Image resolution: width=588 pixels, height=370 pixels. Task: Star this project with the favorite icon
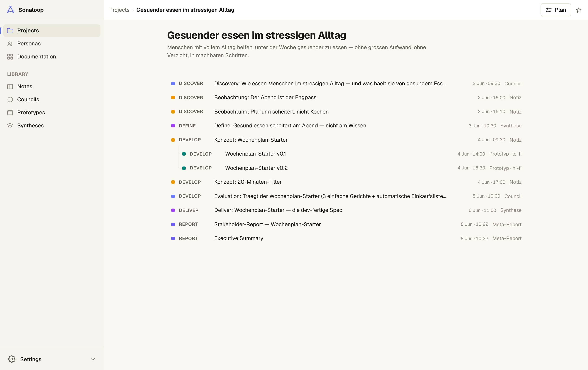click(x=579, y=10)
